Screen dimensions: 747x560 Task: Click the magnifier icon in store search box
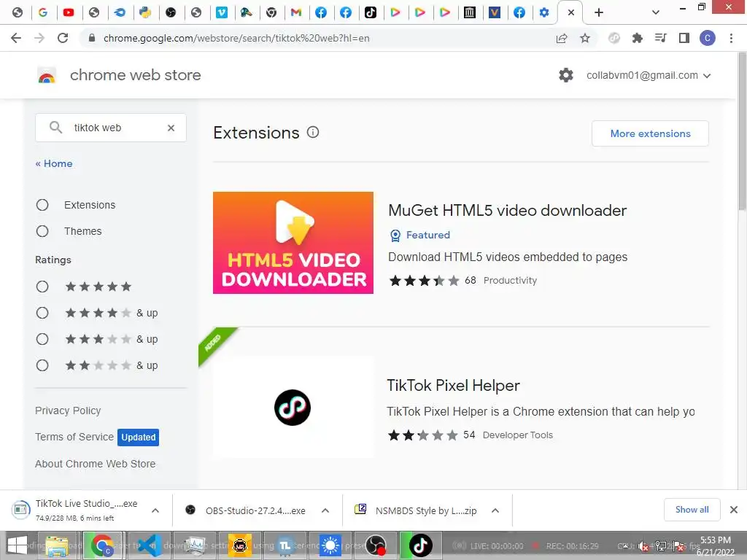tap(55, 128)
